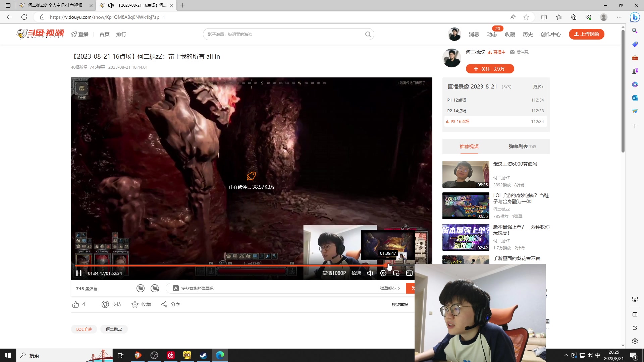Open the 高清1080P quality selector

pyautogui.click(x=334, y=273)
